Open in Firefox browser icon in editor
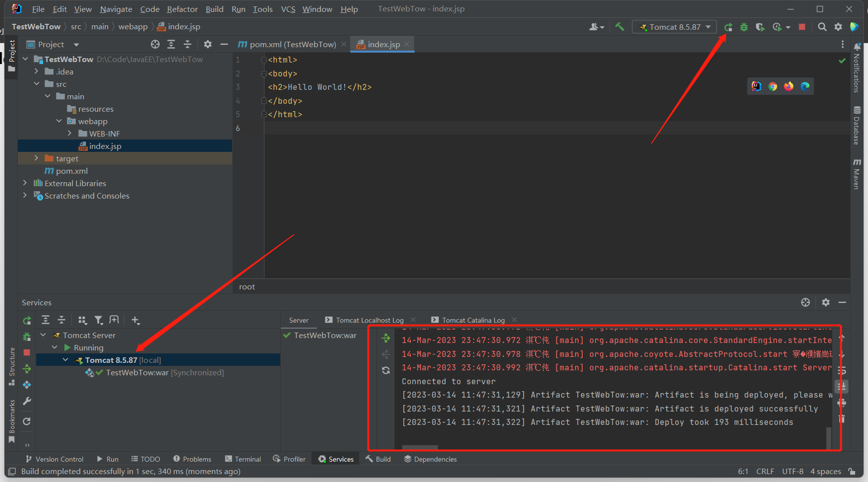The height and width of the screenshot is (482, 868). pos(789,86)
